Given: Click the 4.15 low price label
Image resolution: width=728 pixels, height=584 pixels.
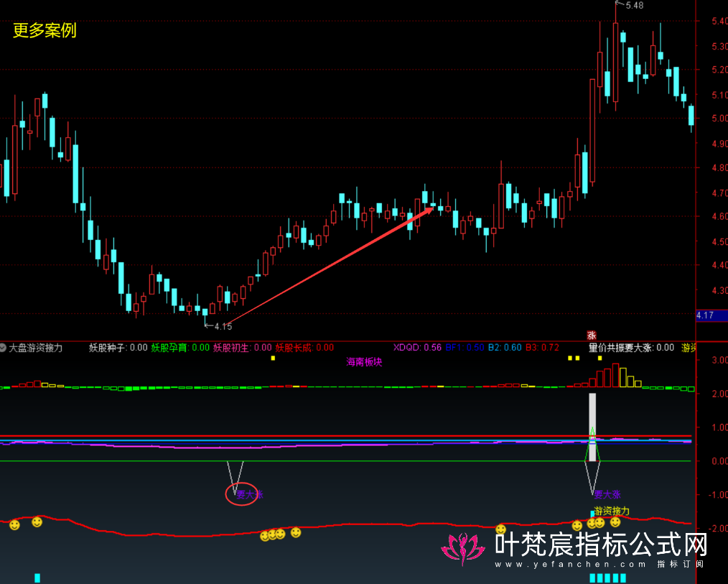Looking at the screenshot, I should [223, 327].
